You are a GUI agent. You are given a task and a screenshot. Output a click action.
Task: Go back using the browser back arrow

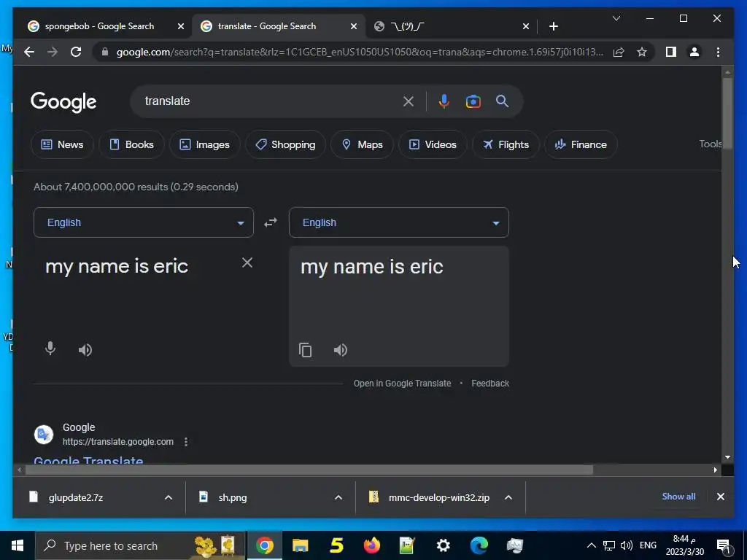pos(29,52)
